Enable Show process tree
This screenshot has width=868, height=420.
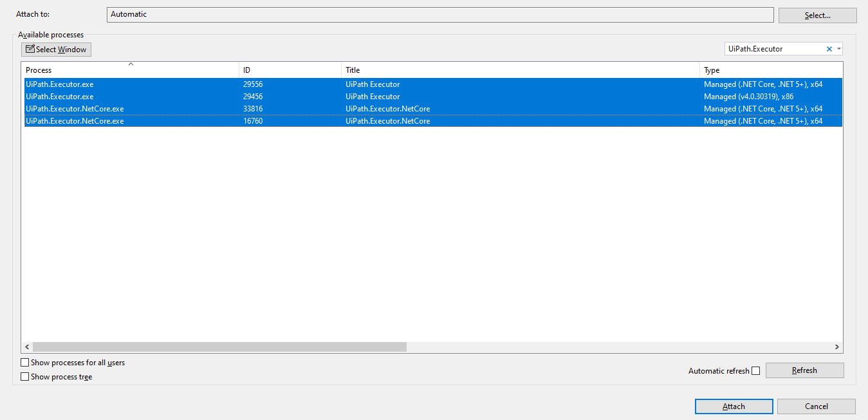(25, 376)
